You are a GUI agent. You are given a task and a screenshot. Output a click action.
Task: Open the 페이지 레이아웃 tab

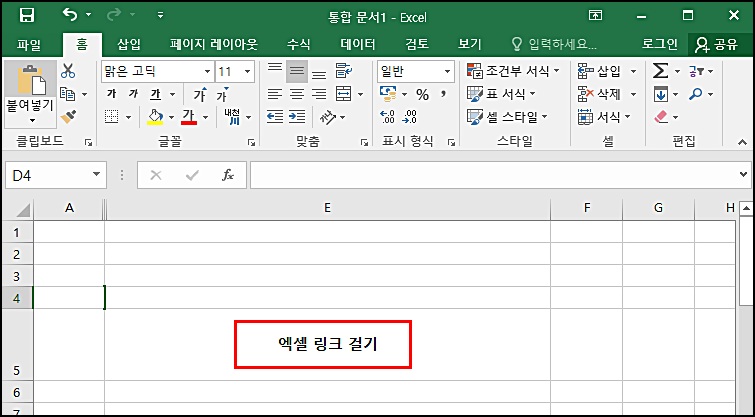(x=214, y=45)
